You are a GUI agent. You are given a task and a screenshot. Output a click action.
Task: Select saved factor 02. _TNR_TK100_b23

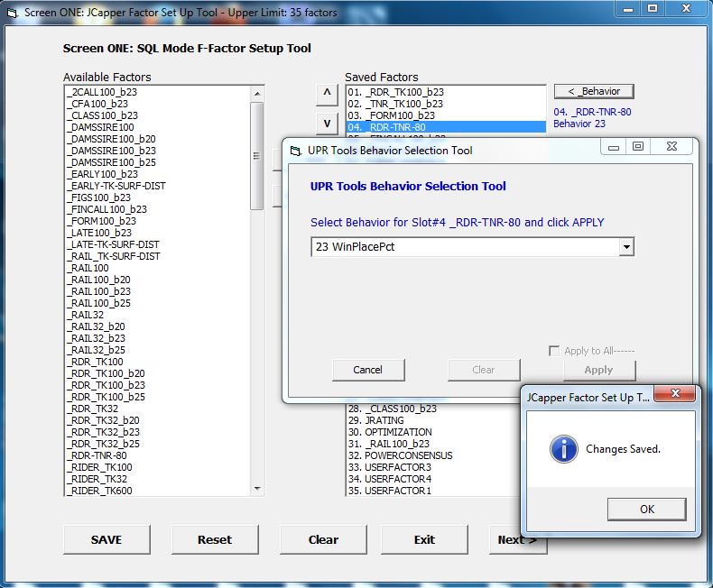[x=446, y=104]
